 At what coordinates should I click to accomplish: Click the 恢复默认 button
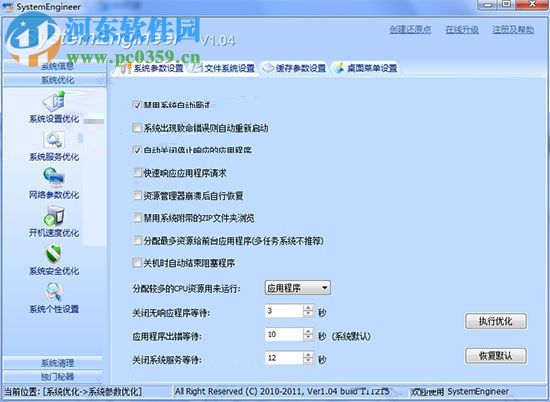tap(496, 356)
